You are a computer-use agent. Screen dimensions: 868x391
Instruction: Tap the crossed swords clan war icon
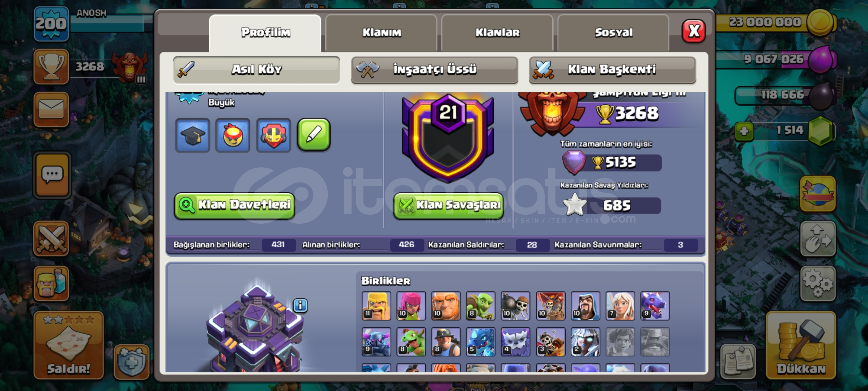[x=51, y=239]
